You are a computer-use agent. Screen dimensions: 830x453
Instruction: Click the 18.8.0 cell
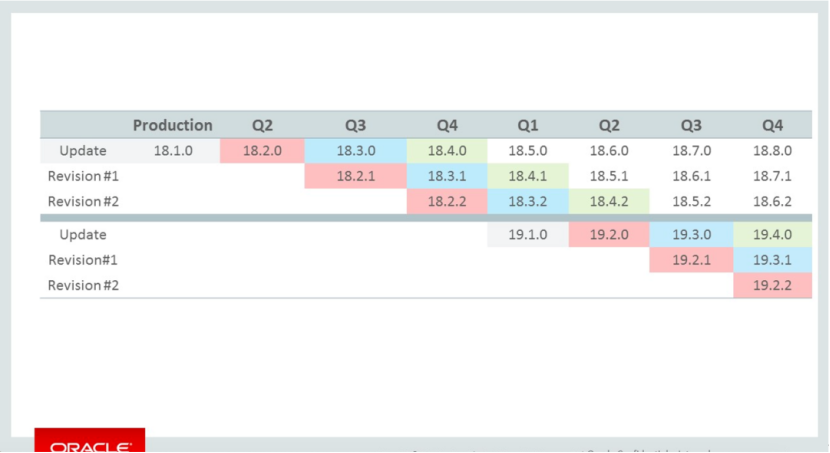click(x=773, y=151)
